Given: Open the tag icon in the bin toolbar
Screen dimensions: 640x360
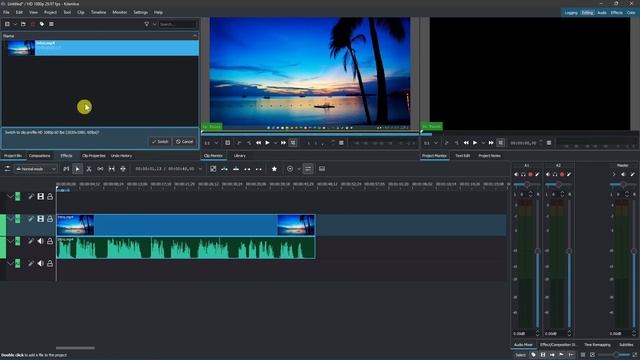Looking at the screenshot, I should (x=42, y=24).
